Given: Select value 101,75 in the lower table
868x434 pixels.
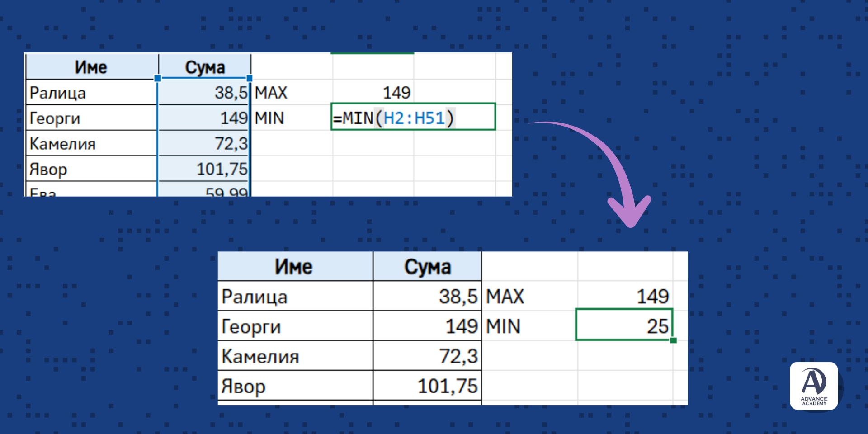Looking at the screenshot, I should coord(448,386).
